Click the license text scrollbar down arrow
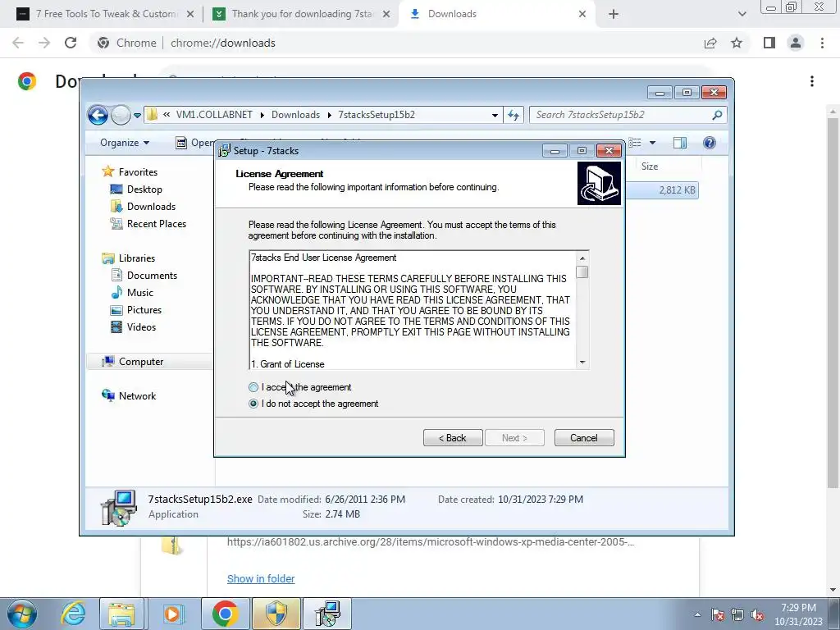This screenshot has width=840, height=630. 582,363
